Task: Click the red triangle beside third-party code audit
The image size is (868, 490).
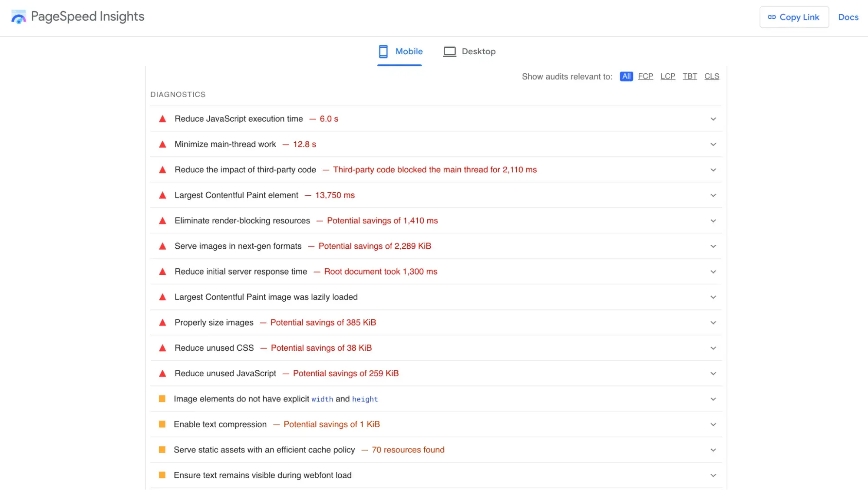Action: click(x=162, y=170)
